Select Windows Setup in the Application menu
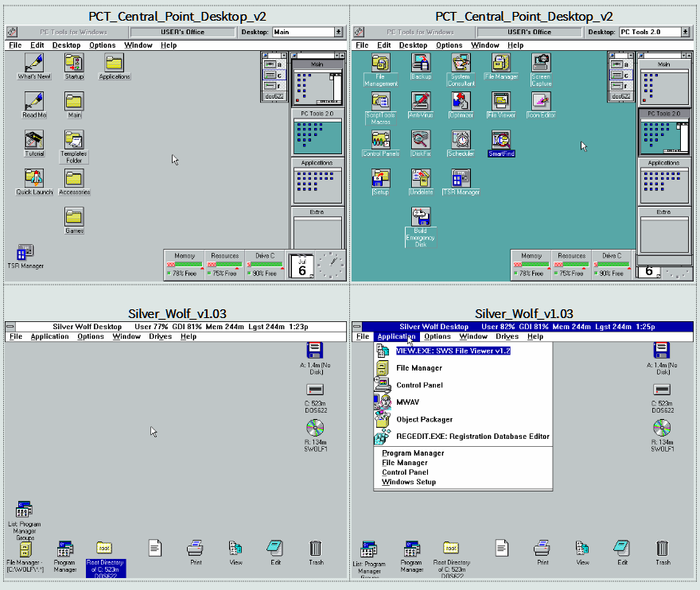The image size is (700, 590). [463, 482]
